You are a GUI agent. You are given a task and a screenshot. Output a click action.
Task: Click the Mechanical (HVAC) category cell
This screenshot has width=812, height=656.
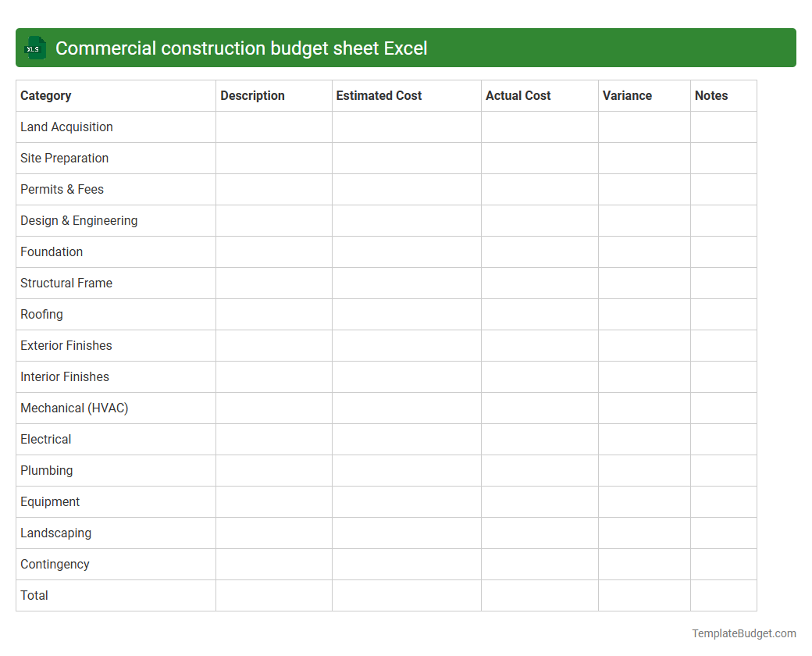coord(74,408)
